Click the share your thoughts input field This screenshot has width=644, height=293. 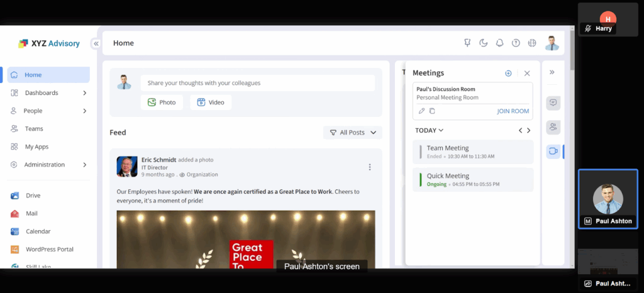[258, 83]
